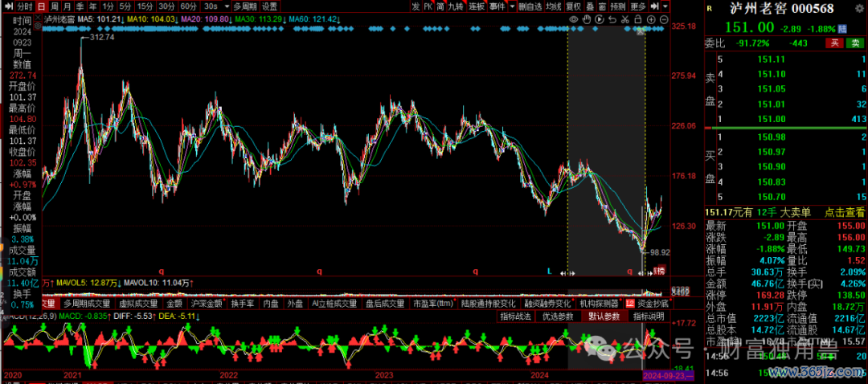Open the 更多 more menu
868x384 pixels.
coord(638,6)
